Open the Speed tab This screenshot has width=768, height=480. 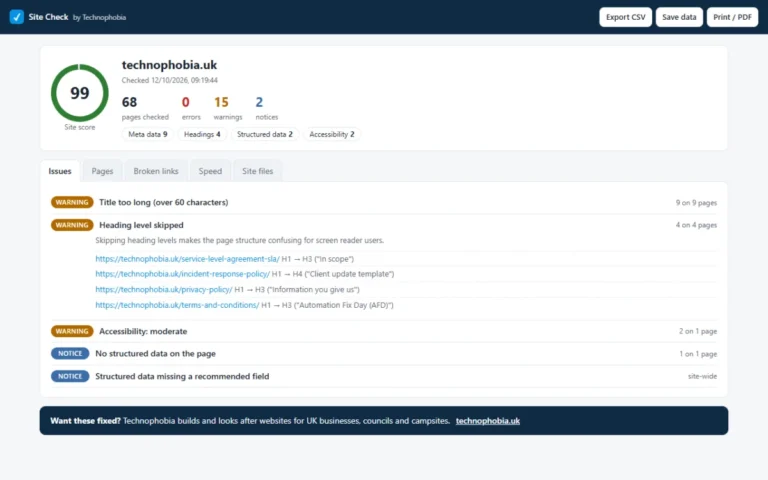click(x=210, y=171)
